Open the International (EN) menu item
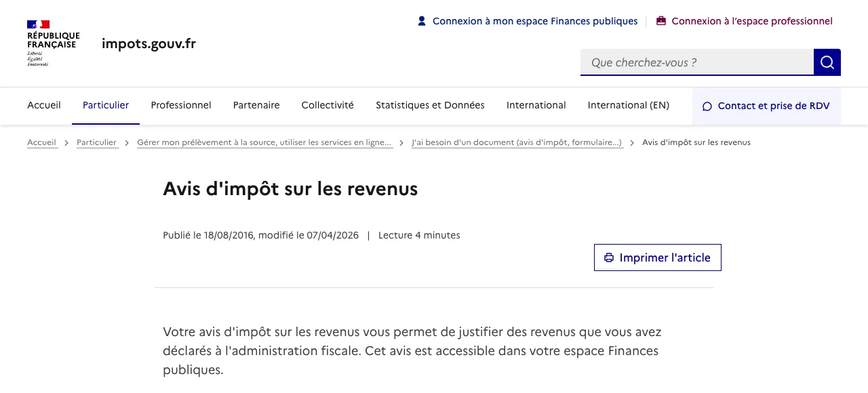The image size is (868, 393). point(629,105)
